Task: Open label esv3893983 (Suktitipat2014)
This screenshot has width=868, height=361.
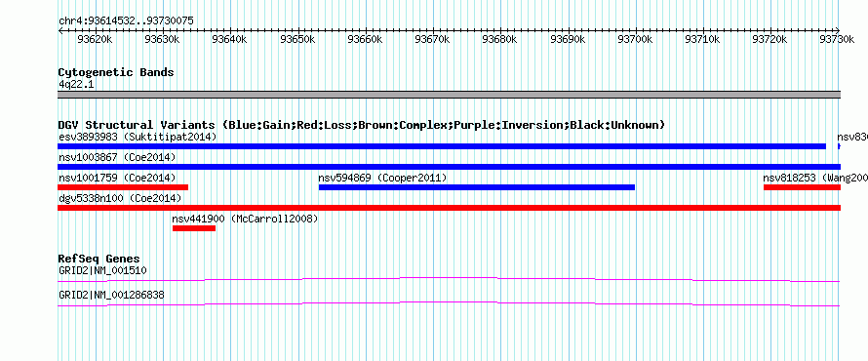Action: pyautogui.click(x=138, y=137)
